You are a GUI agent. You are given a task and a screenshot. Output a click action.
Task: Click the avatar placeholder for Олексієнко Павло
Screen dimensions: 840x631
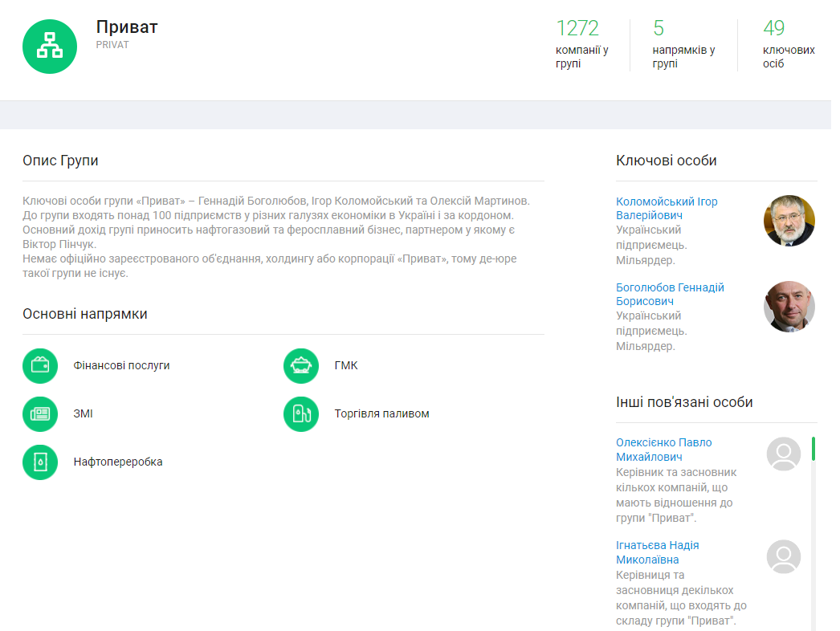pos(783,454)
